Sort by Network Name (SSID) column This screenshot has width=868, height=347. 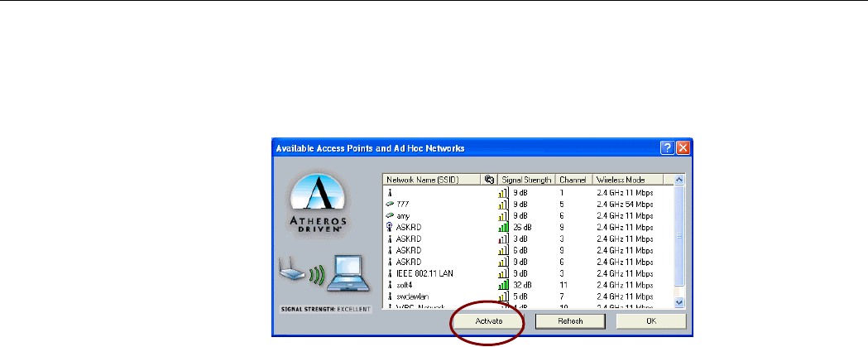[x=432, y=180]
